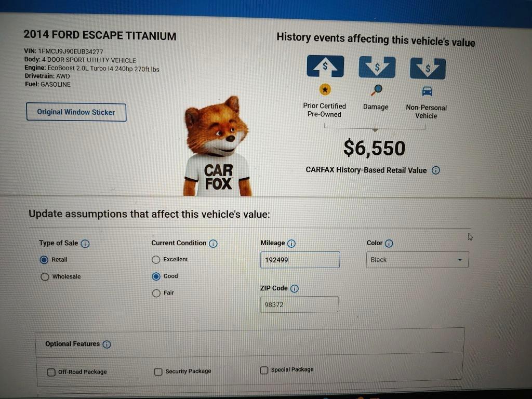Show info tooltip for Current Condition

pos(213,244)
